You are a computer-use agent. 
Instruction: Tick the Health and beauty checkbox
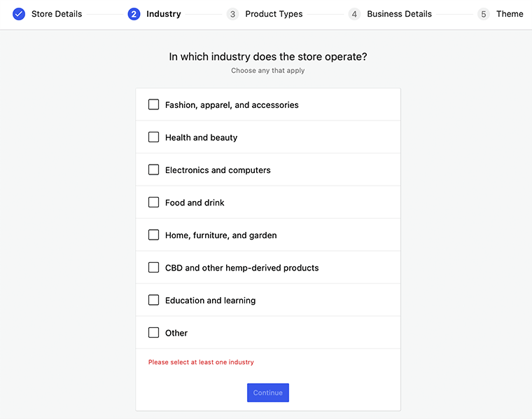[153, 137]
